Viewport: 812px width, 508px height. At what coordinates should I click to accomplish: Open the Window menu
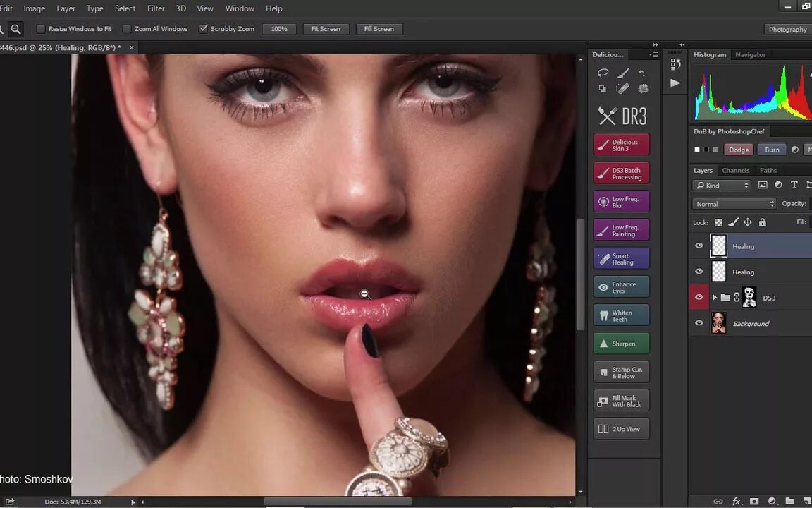pos(240,8)
